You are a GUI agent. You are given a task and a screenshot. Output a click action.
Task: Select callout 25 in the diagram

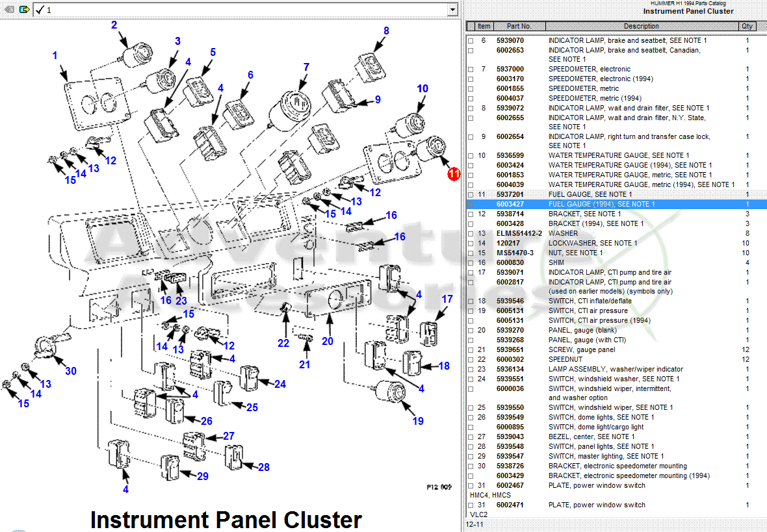click(252, 407)
